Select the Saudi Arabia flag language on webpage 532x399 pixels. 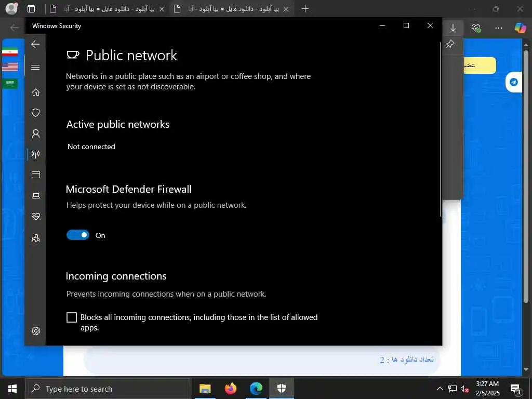(x=10, y=83)
